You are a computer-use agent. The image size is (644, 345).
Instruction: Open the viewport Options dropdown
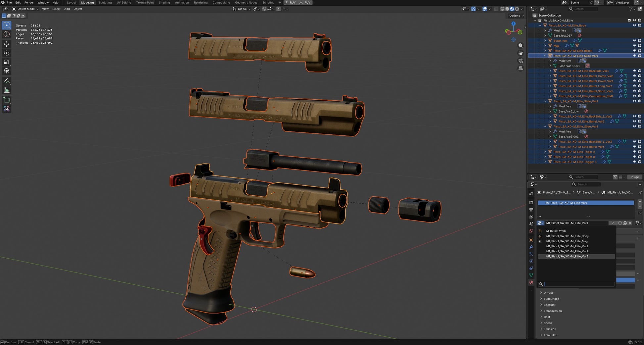point(516,16)
